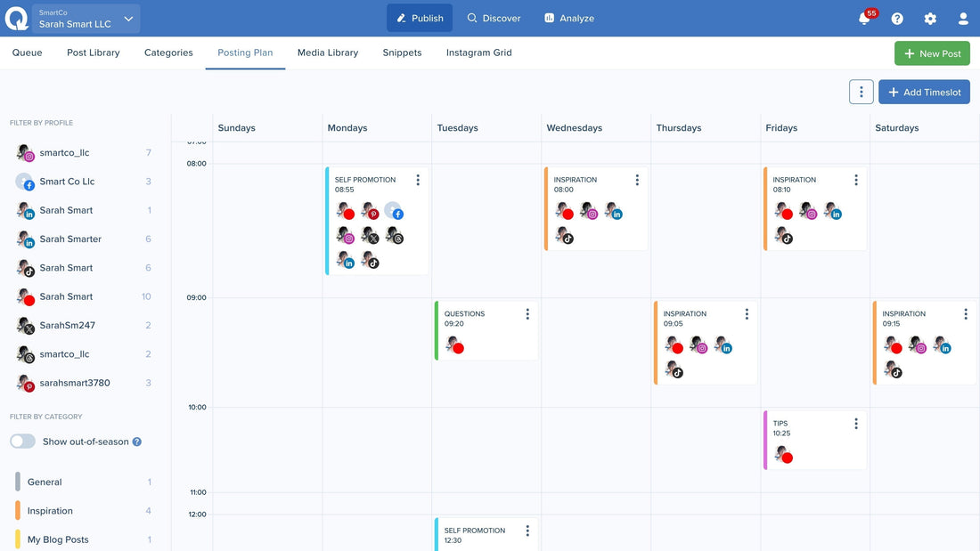The image size is (980, 551).
Task: Click Facebook profile avatar in Monday Self Promotion
Action: 394,211
